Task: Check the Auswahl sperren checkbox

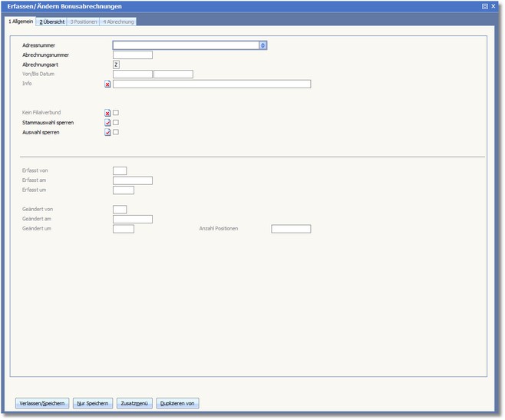Action: (116, 133)
